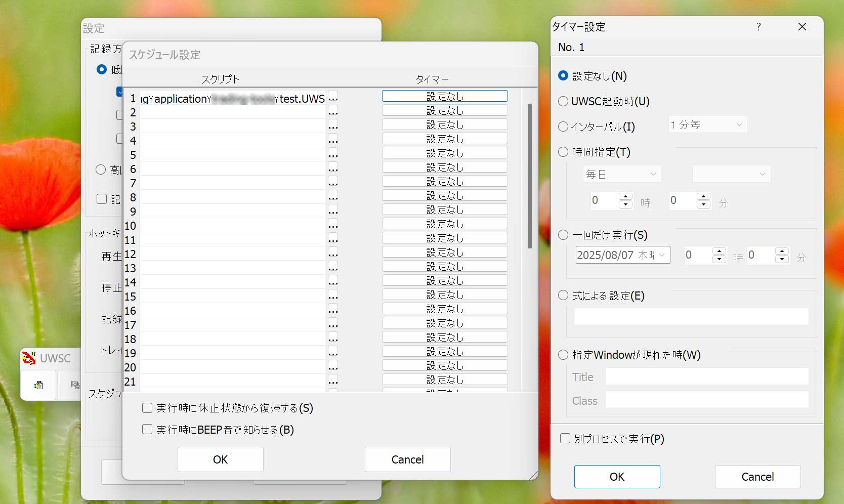844x504 pixels.
Task: Open timer setting 設定なし for row 1
Action: (x=445, y=96)
